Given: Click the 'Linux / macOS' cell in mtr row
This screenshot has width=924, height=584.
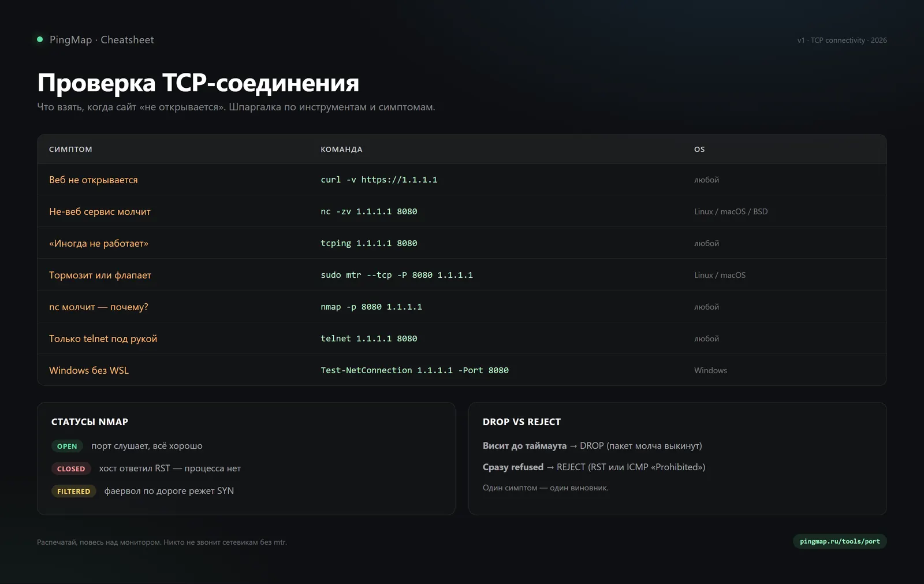Looking at the screenshot, I should pos(720,275).
